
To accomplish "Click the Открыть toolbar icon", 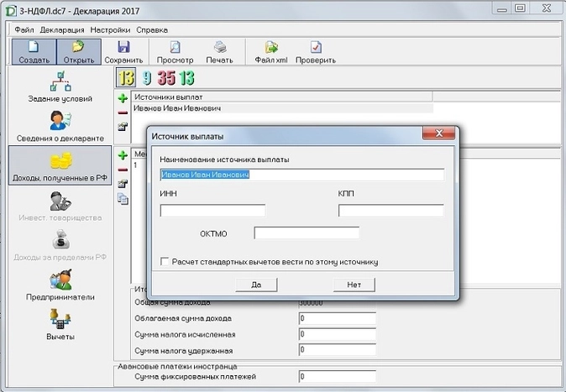I will click(79, 52).
